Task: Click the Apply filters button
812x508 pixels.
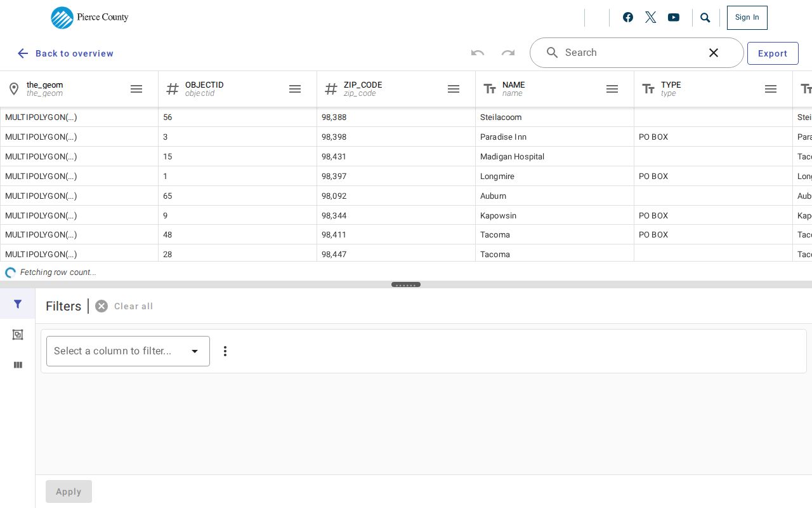Action: (69, 491)
